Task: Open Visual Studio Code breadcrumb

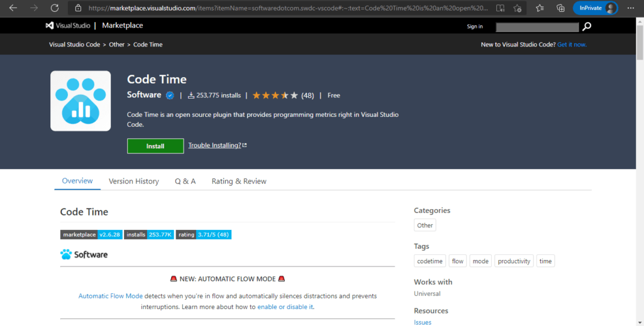Action: tap(75, 45)
